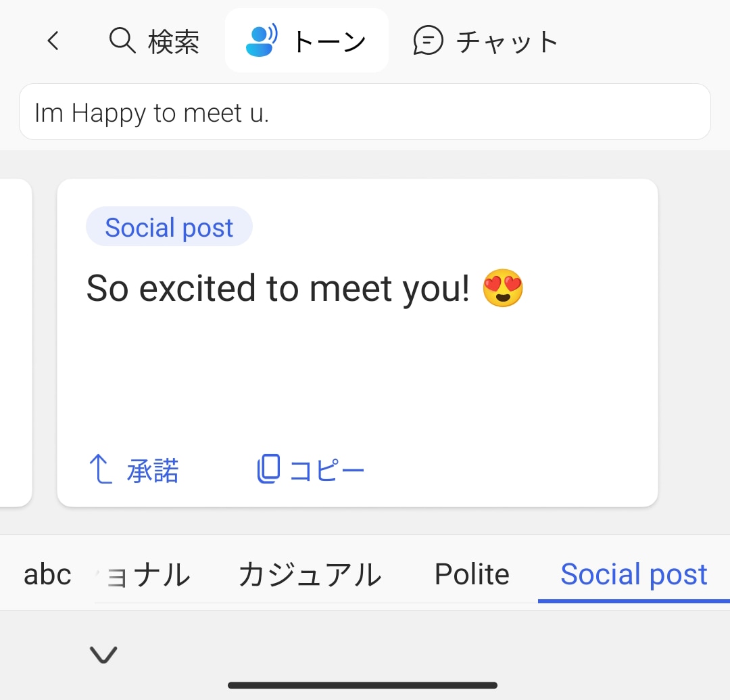Screen dimensions: 730x700
Task: Select the トーン tone tab
Action: [x=328, y=42]
